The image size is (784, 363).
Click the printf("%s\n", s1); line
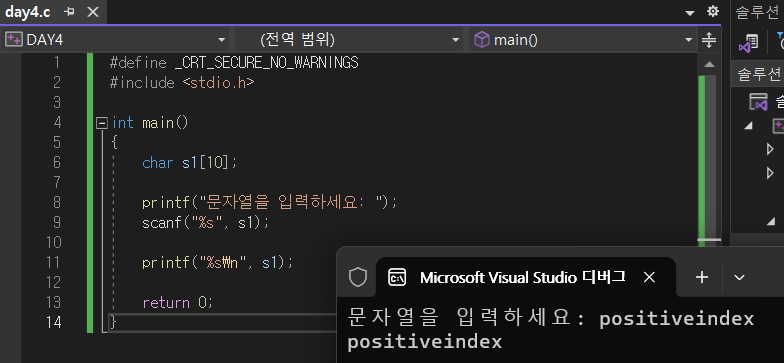218,262
